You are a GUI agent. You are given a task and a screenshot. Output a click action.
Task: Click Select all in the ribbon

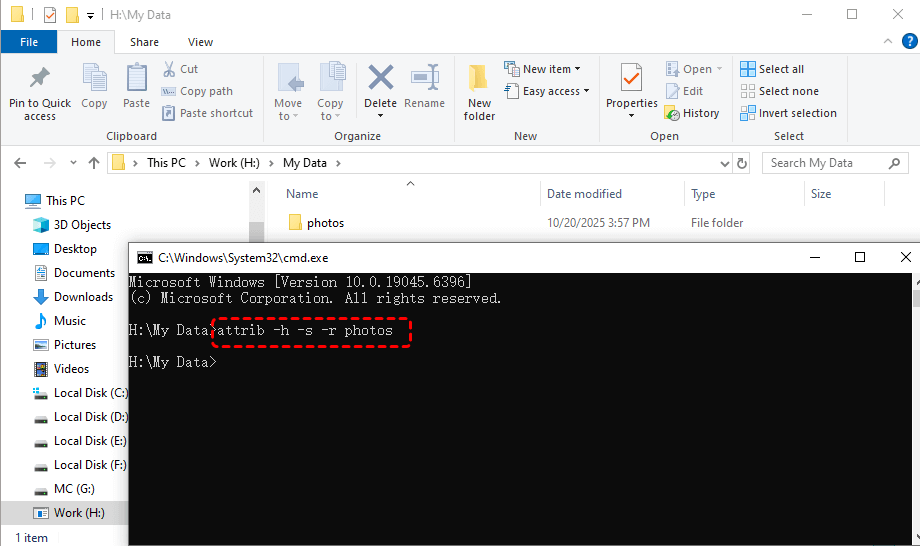click(x=780, y=69)
